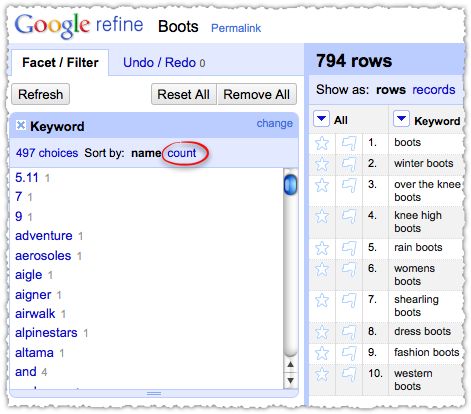Viewport: 471px width, 414px height.
Task: Select facet choice alpinestars
Action: click(46, 333)
